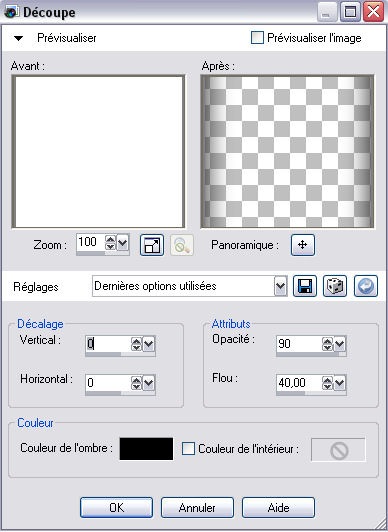Click the reset to default arrow icon
The height and width of the screenshot is (532, 388).
point(366,286)
